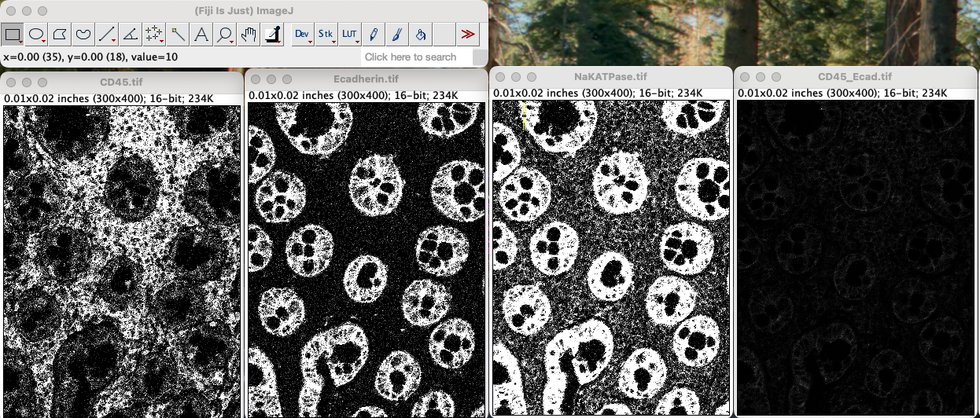Select the Flood Fill bucket tool
The image size is (980, 418).
pos(421,35)
